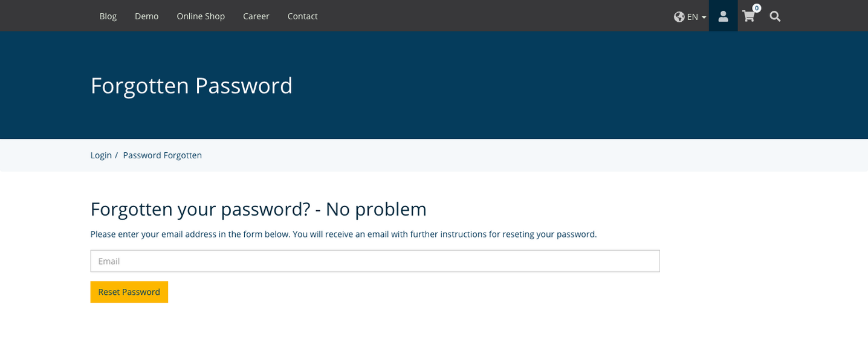Screen dimensions: 868x348
Task: Click the globe language icon
Action: point(678,16)
